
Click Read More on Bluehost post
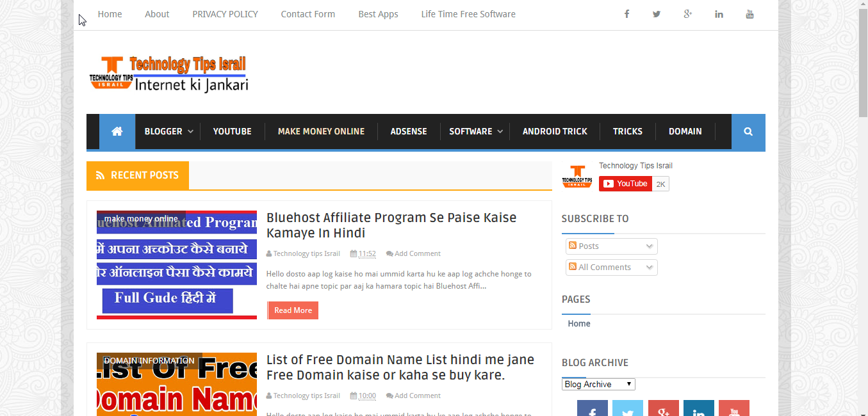293,310
